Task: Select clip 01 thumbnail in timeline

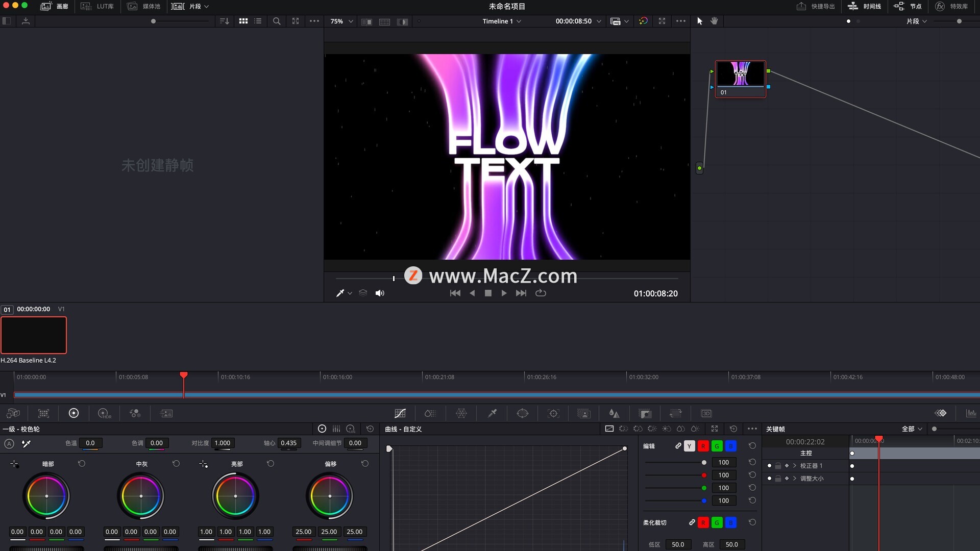Action: [x=34, y=335]
